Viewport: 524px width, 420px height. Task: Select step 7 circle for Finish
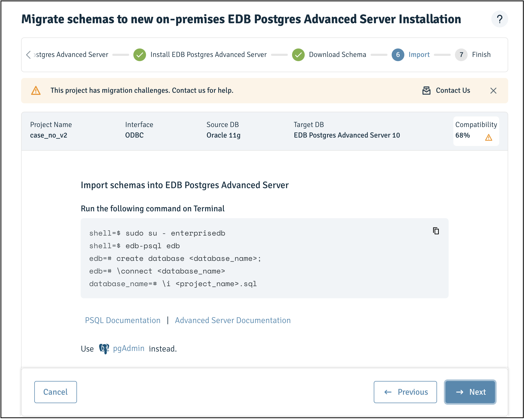coord(461,55)
